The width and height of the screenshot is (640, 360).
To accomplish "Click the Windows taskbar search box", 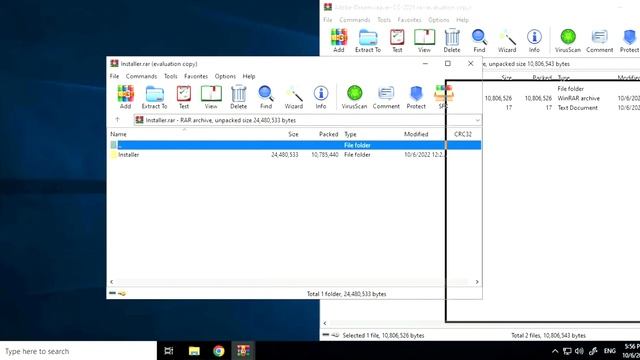I will pyautogui.click(x=78, y=351).
